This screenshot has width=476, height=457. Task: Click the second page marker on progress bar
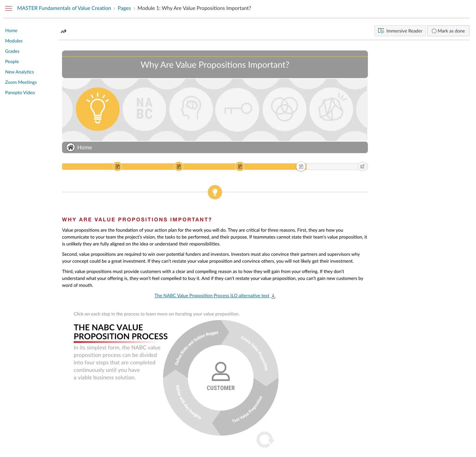tap(179, 167)
